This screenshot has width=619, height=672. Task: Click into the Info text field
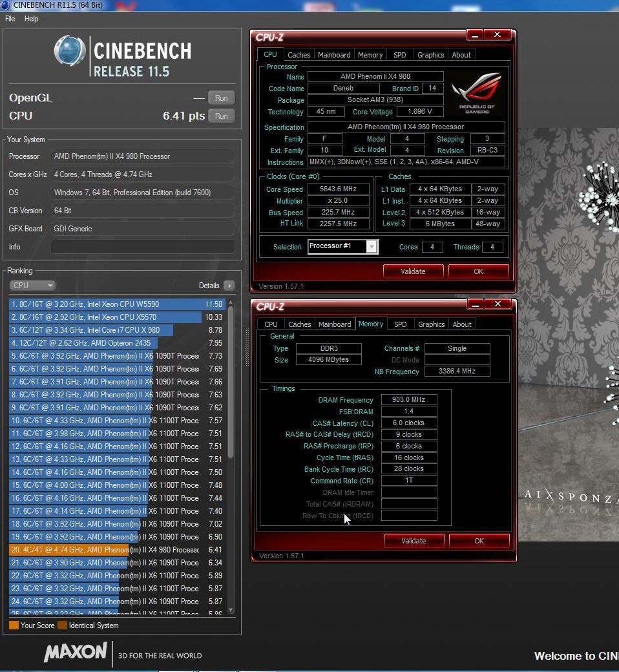[143, 247]
